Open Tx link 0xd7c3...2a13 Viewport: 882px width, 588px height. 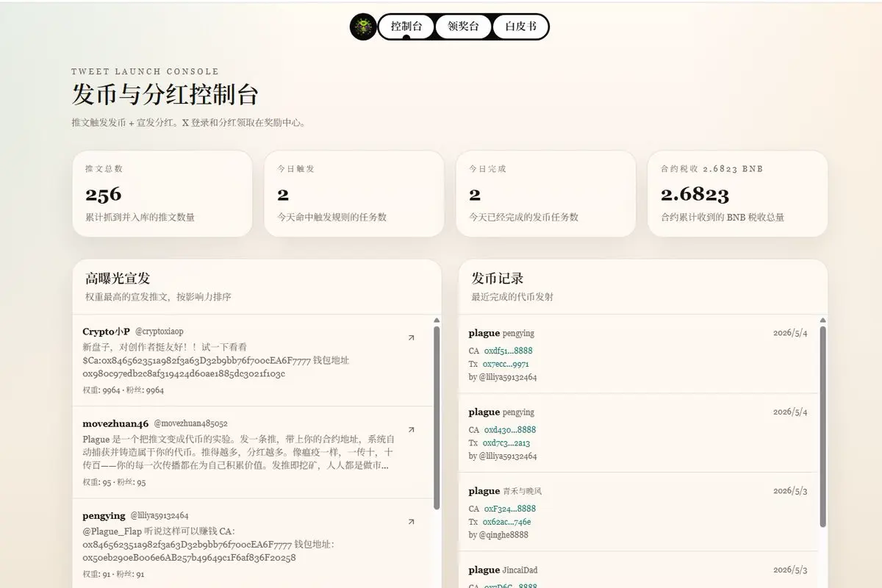coord(506,443)
